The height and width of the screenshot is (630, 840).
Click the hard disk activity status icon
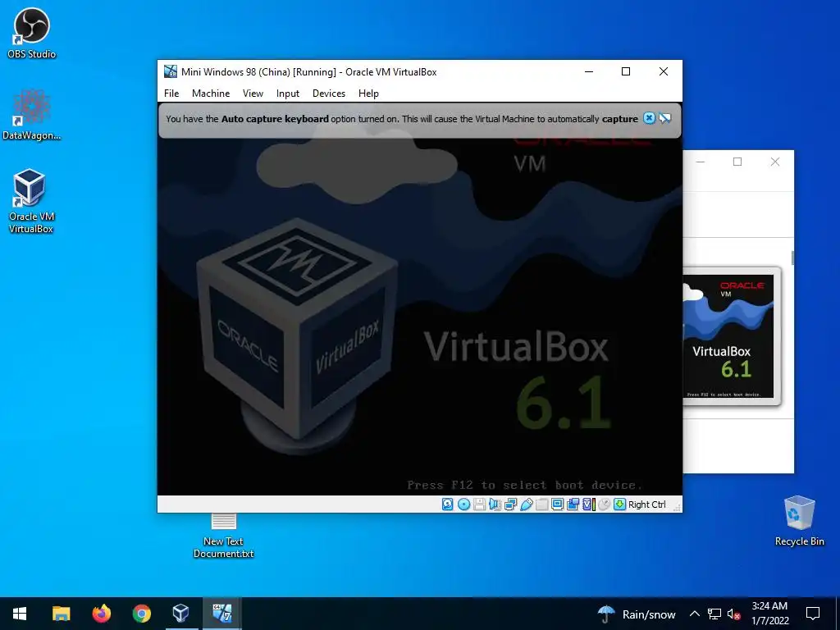(x=447, y=504)
